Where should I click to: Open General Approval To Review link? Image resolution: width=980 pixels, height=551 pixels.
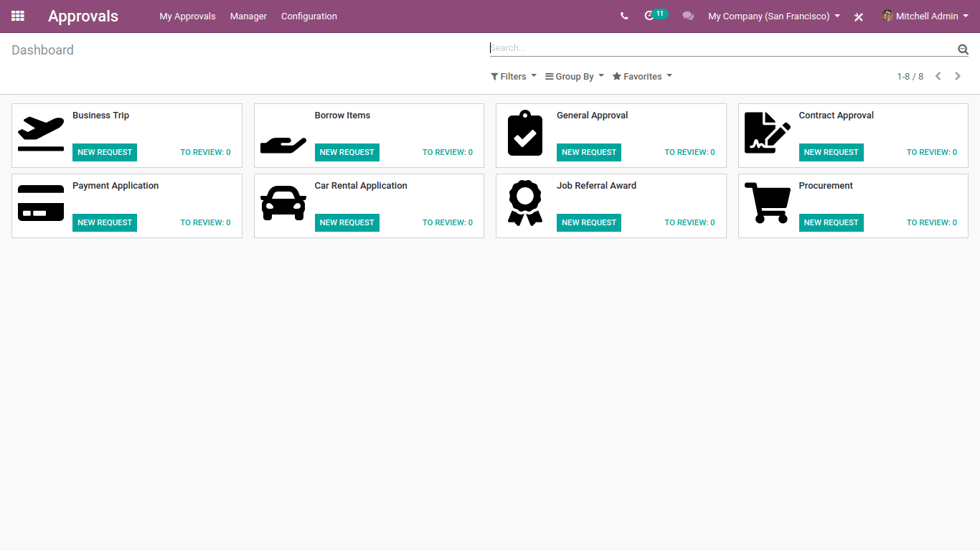point(689,152)
